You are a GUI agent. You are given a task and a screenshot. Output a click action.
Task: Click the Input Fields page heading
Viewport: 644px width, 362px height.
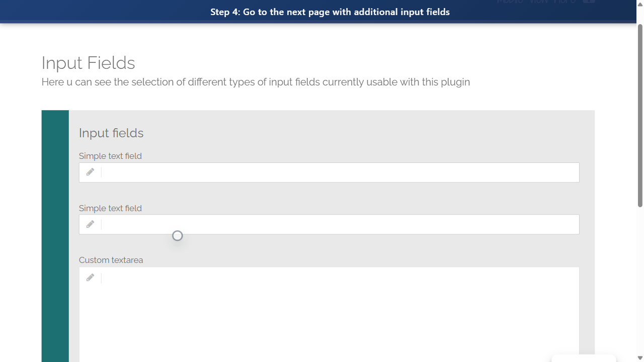click(x=88, y=62)
